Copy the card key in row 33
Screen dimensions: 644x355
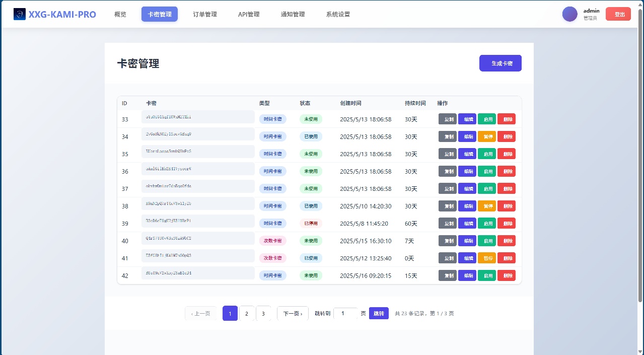447,119
